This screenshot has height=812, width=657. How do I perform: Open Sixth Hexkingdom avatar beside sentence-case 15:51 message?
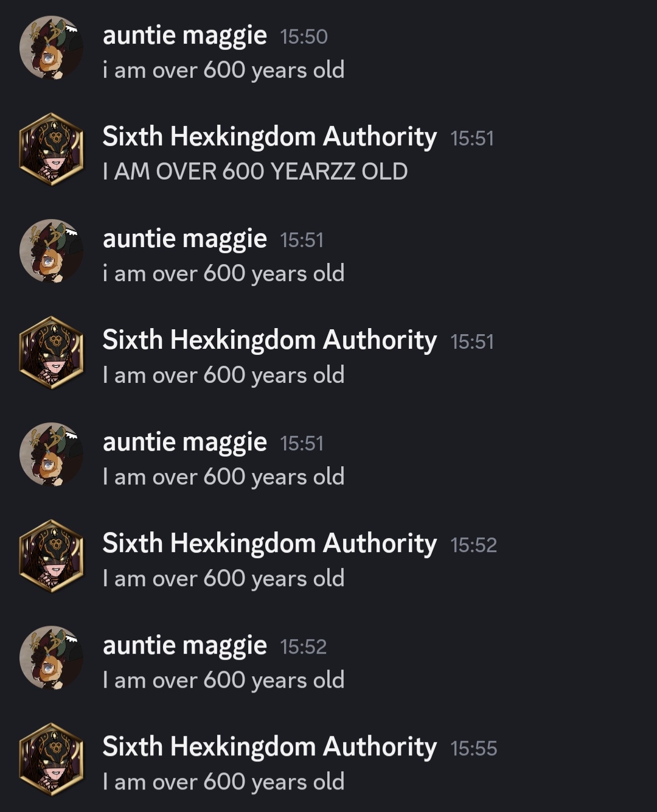[x=51, y=352]
